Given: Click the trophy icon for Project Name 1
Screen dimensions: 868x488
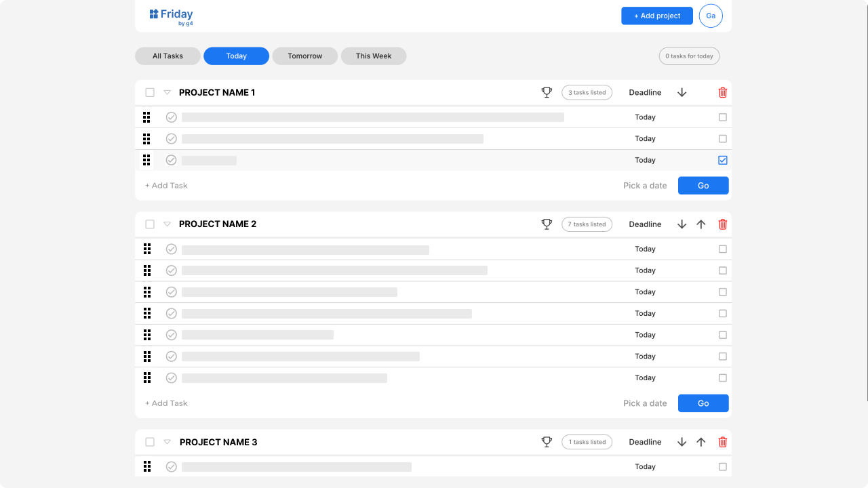Looking at the screenshot, I should [x=547, y=92].
